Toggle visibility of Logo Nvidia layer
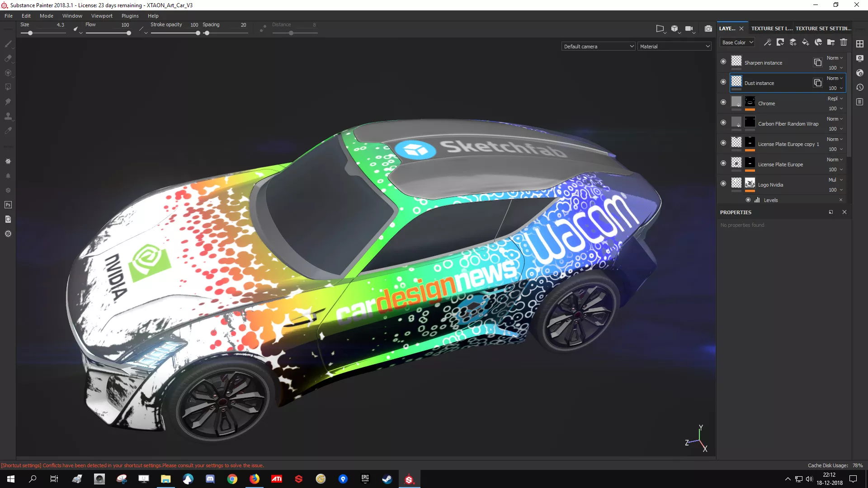 (x=723, y=183)
